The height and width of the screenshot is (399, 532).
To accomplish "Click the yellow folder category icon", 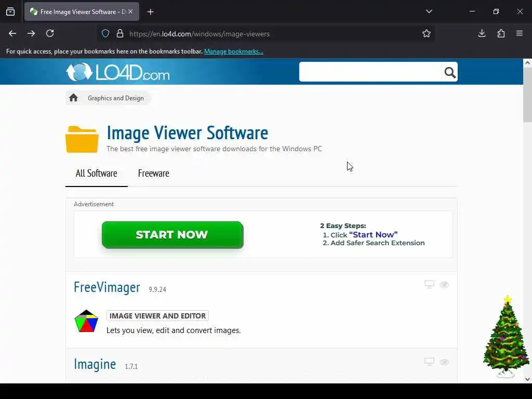I will point(82,139).
